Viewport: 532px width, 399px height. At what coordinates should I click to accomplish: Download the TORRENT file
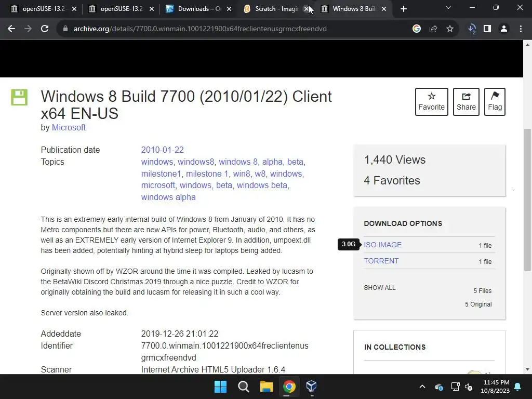point(381,261)
